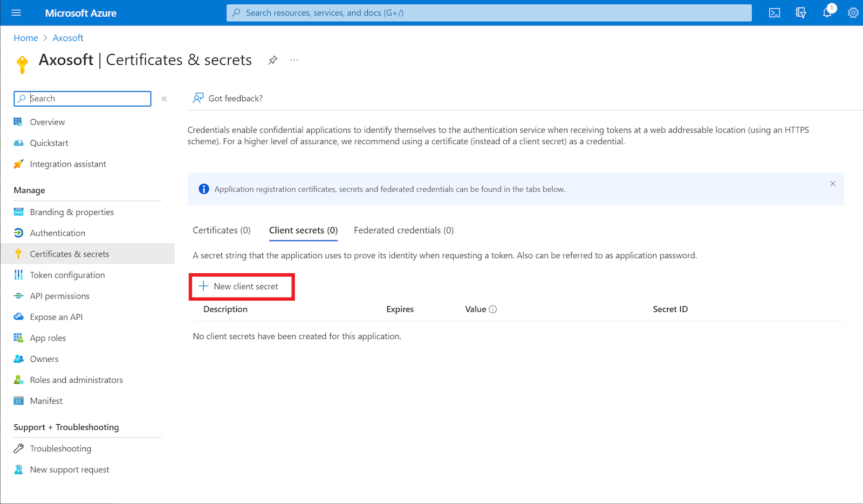Open portal settings gear

pyautogui.click(x=853, y=13)
